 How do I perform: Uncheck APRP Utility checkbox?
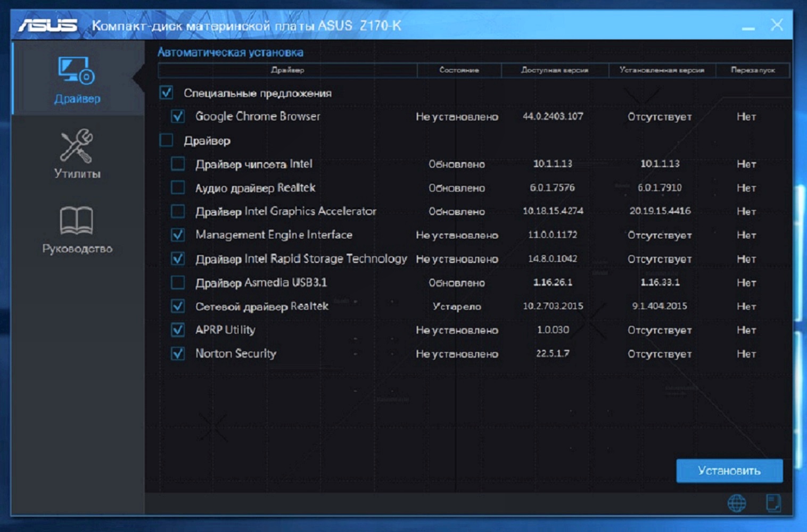pos(178,330)
